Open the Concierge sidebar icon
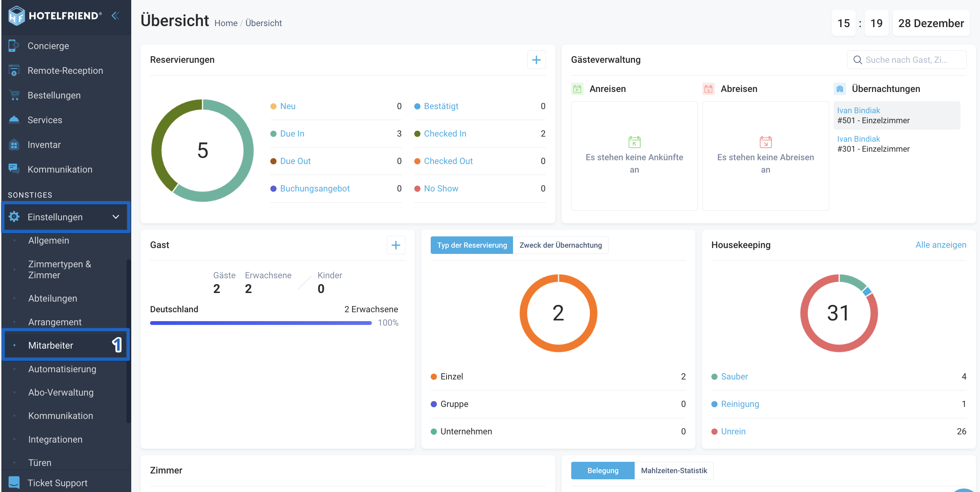 (14, 46)
